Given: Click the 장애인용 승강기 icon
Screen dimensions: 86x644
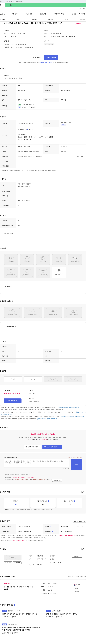Looking at the screenshot, I should [x=33, y=312].
